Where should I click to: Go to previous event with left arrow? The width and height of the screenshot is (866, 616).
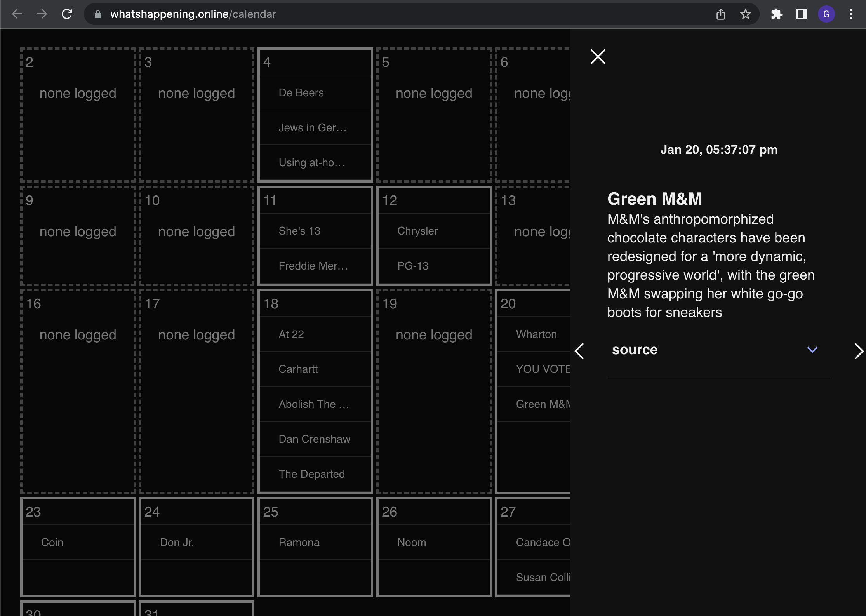pos(579,351)
